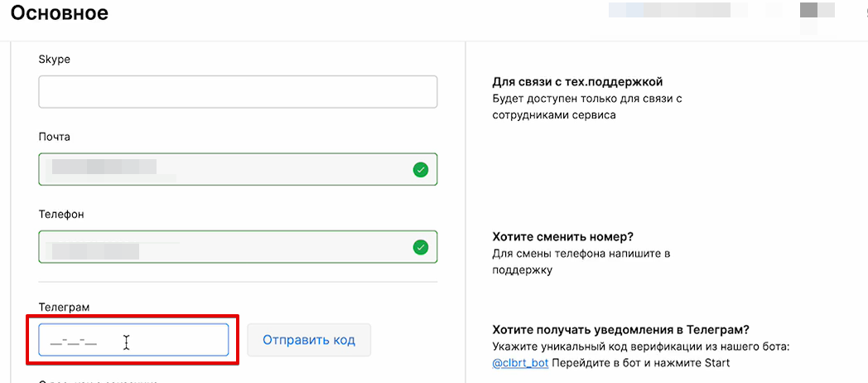868x383 pixels.
Task: Click heading Для связи с тех.поддержкой
Action: pyautogui.click(x=577, y=83)
